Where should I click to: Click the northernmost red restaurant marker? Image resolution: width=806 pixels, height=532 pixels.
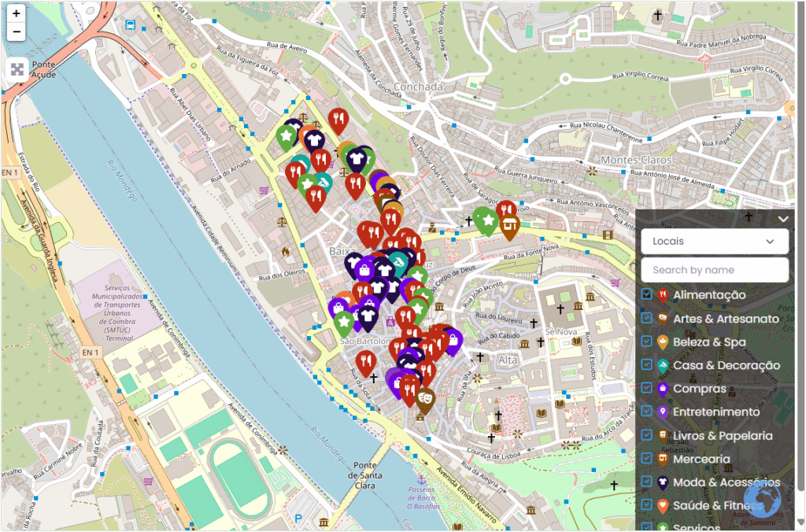pyautogui.click(x=338, y=121)
